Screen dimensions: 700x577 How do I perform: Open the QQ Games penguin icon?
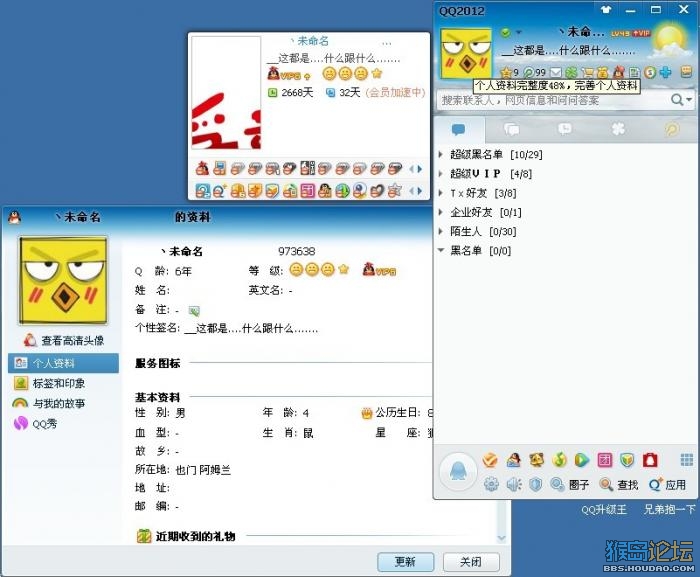(513, 460)
